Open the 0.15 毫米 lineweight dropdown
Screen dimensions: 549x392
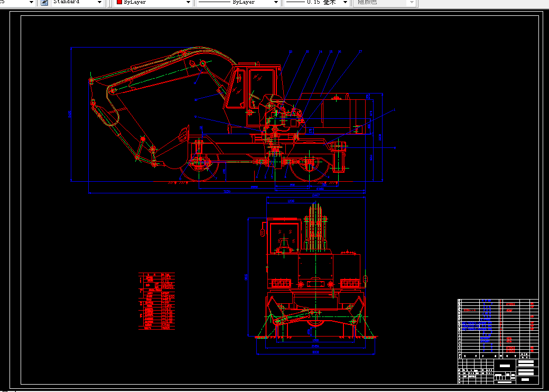pyautogui.click(x=345, y=3)
